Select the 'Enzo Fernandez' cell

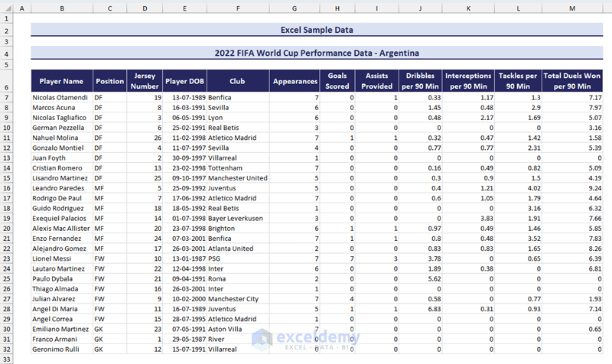[62, 239]
